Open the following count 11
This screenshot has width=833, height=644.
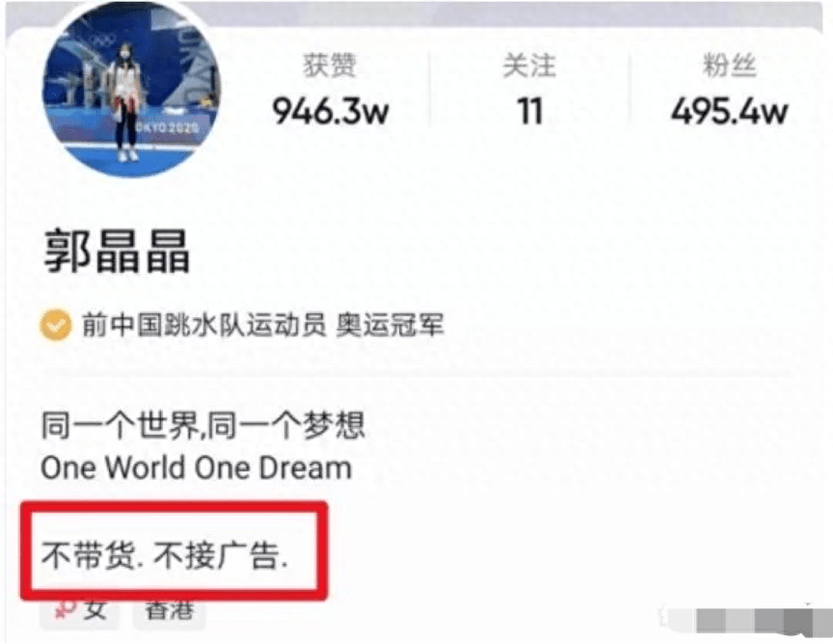pyautogui.click(x=529, y=112)
